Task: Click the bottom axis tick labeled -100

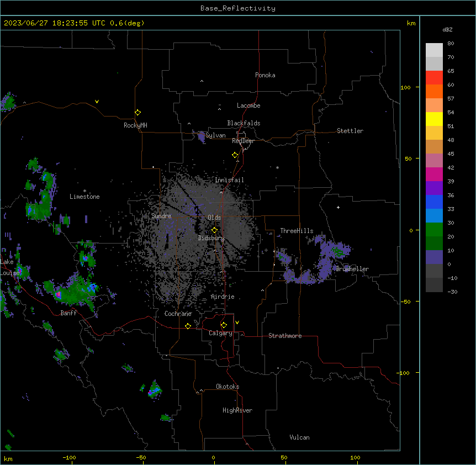Action: (69, 457)
